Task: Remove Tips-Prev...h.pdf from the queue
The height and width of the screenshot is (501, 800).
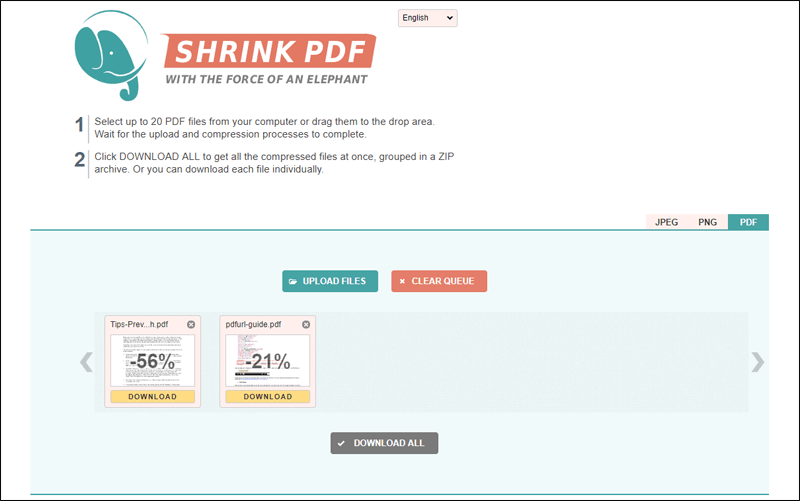Action: coord(191,324)
